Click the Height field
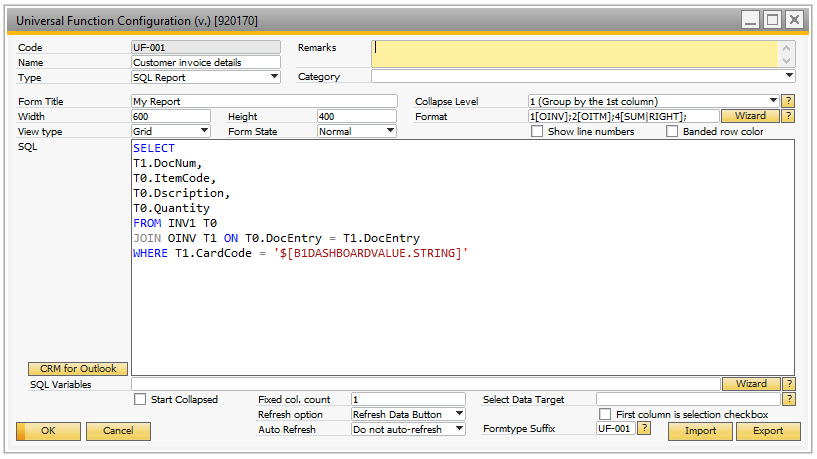Screen dimensions: 817x459 pos(356,116)
